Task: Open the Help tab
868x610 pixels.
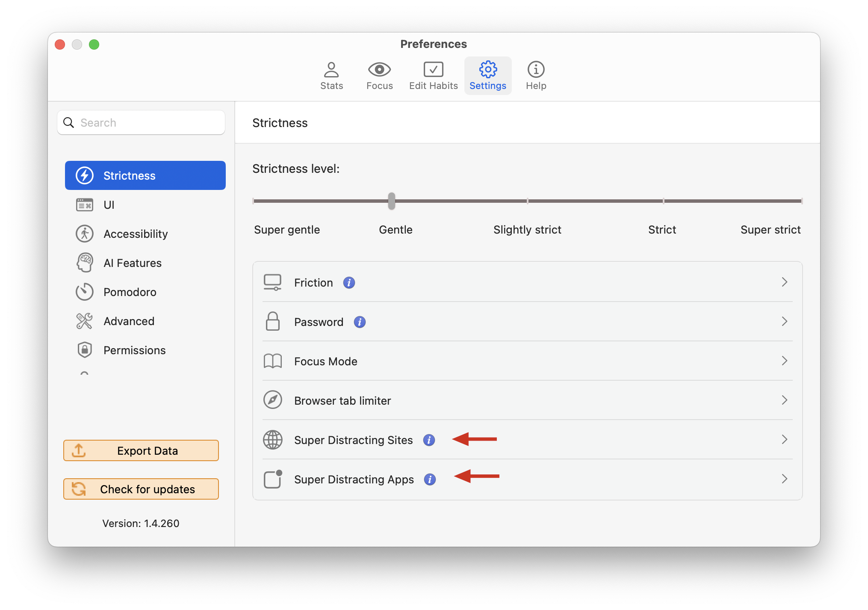Action: [536, 76]
